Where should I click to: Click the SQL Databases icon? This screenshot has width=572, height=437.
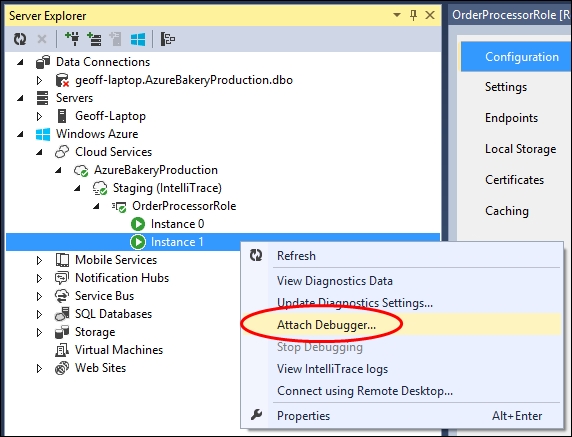(x=62, y=314)
